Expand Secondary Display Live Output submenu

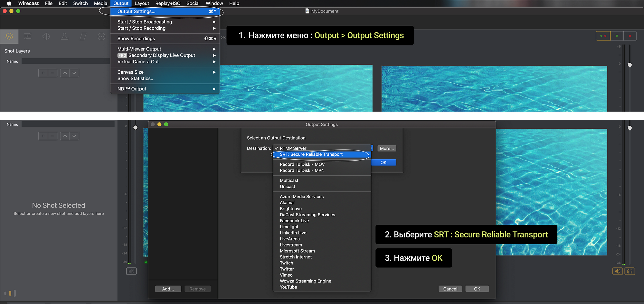pyautogui.click(x=165, y=55)
